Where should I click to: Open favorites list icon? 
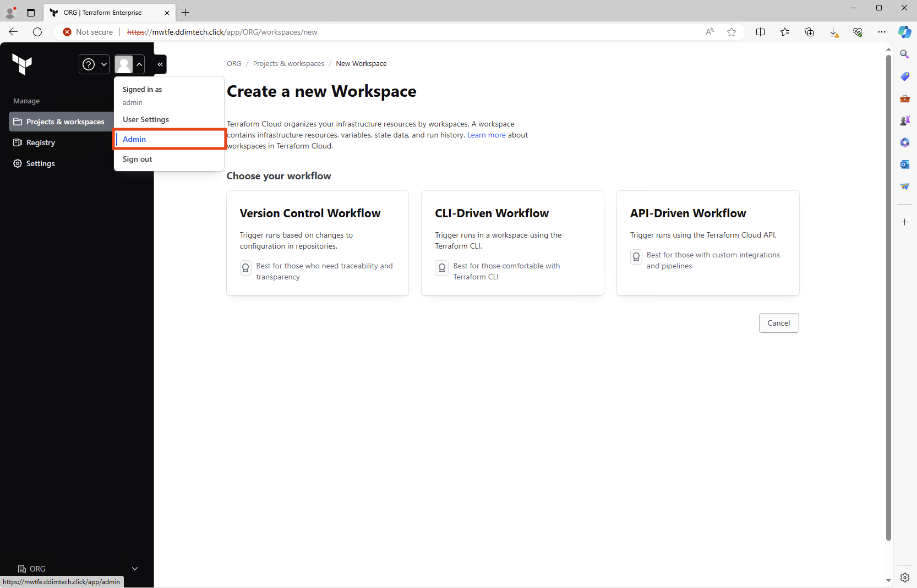pos(785,32)
